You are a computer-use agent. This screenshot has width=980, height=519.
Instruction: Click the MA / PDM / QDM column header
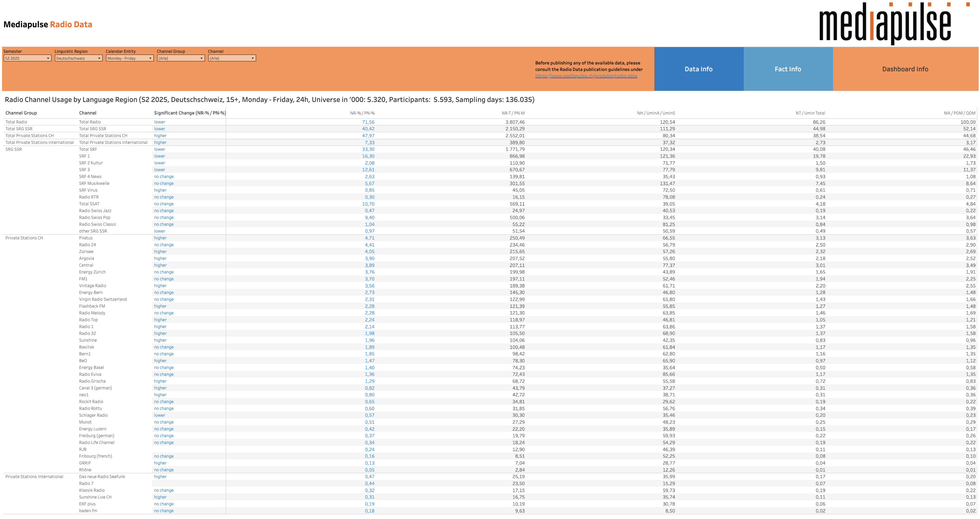click(959, 113)
